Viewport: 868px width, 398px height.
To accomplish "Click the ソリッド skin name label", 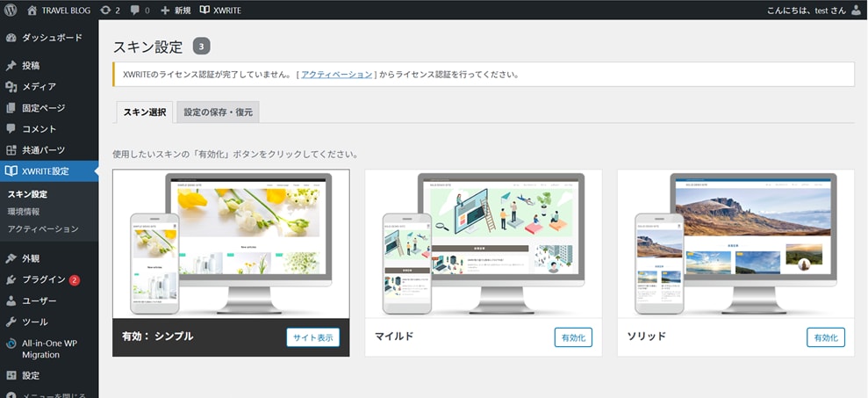I will (x=647, y=336).
